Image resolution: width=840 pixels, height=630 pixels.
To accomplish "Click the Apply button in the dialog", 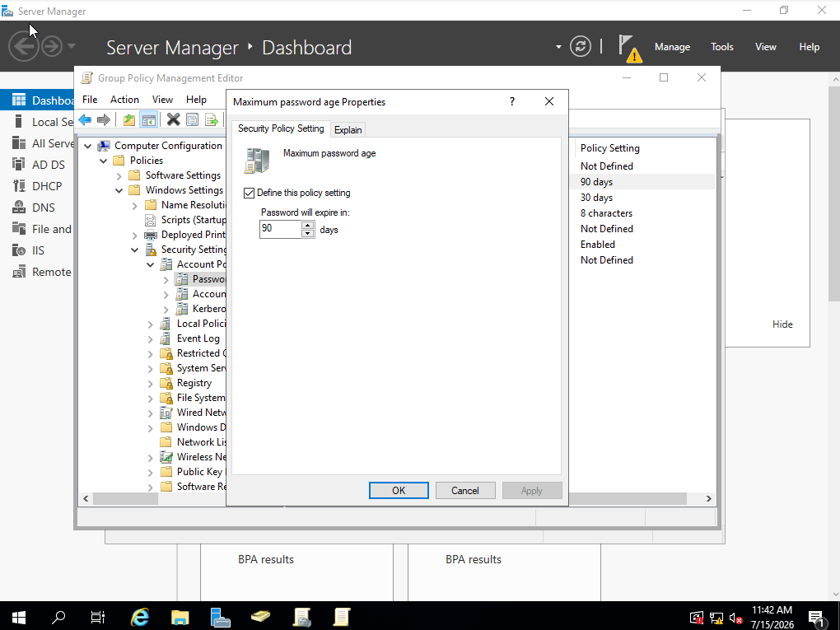I will pyautogui.click(x=531, y=490).
